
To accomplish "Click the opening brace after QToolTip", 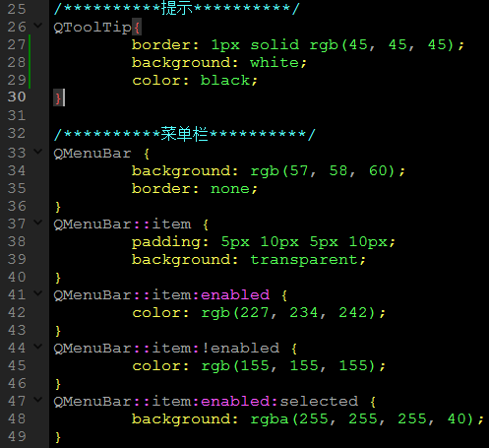I will 137,28.
